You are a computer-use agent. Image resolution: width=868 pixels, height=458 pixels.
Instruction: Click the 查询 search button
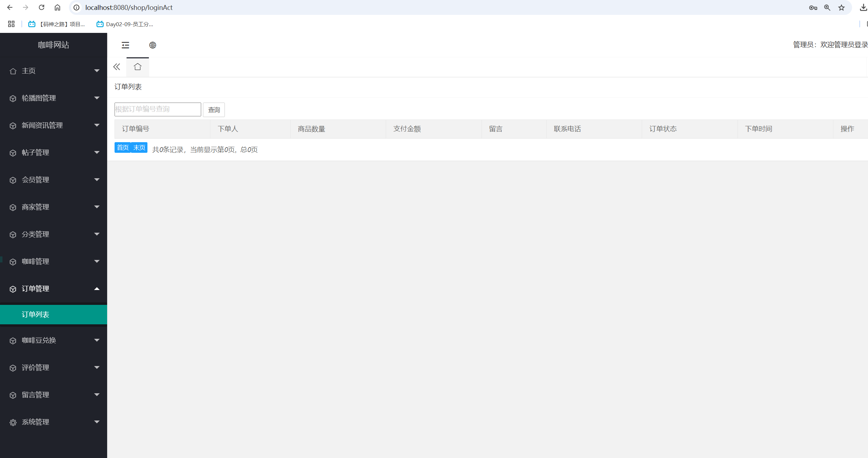(x=214, y=110)
